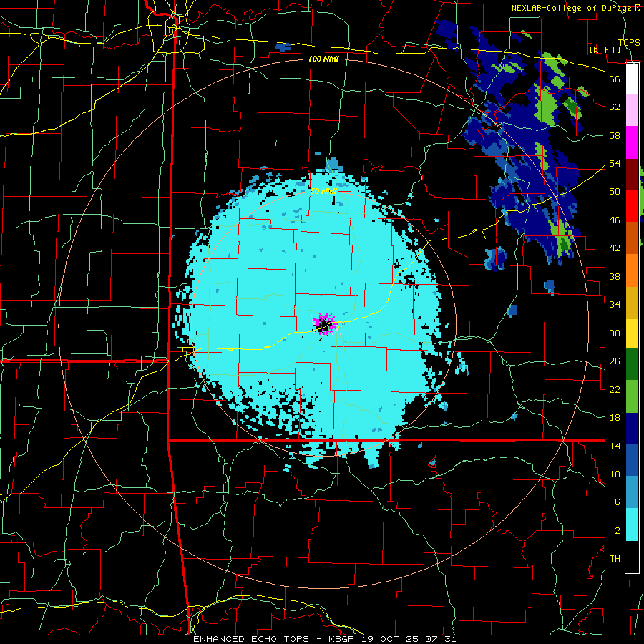Click the steel blue 6-10 legend swatch
This screenshot has width=644, height=644.
(x=632, y=492)
